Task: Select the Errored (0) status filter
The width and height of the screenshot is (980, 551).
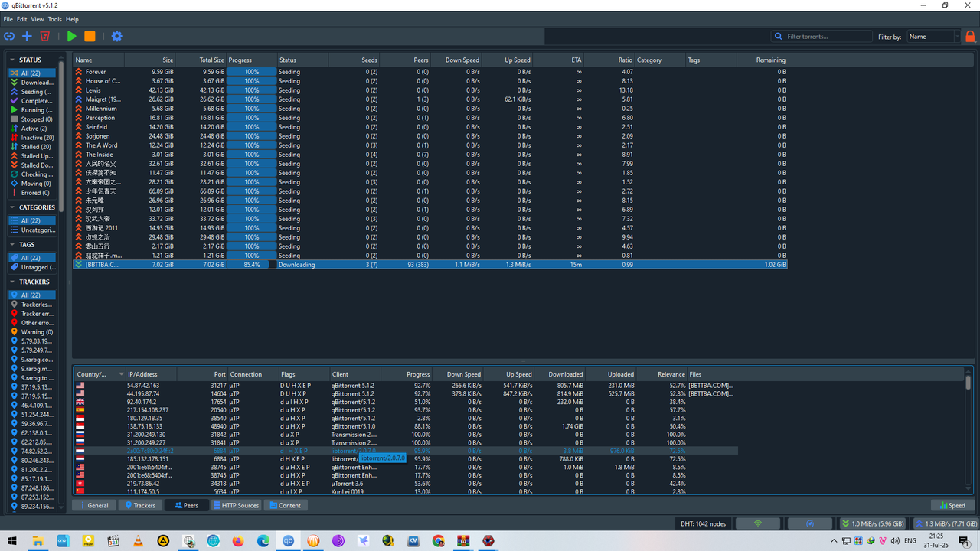Action: coord(32,193)
